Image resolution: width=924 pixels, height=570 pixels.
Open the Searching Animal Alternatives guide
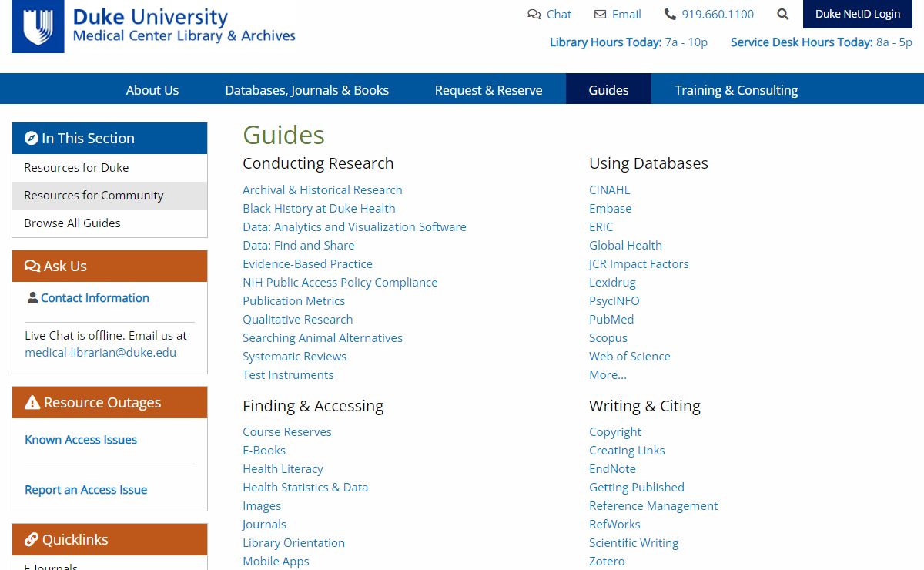coord(323,337)
